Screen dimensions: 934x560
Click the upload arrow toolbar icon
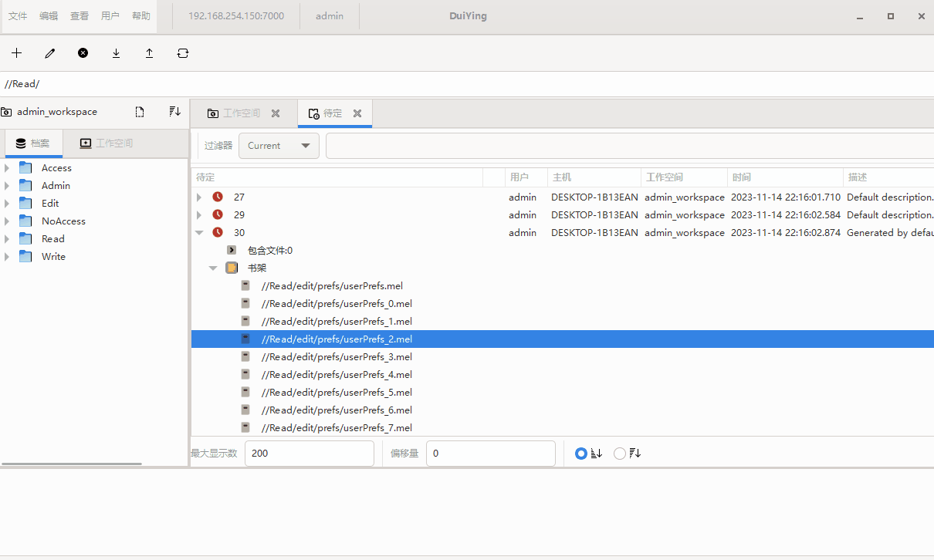149,53
